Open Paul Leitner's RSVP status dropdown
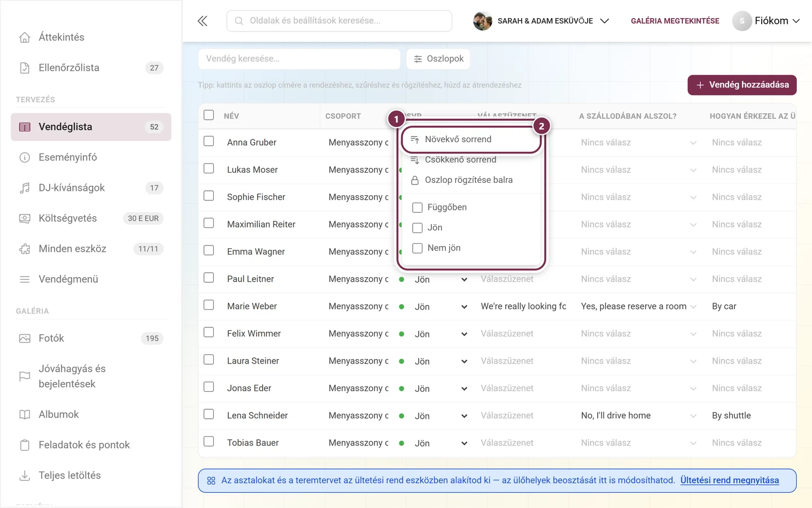 click(x=441, y=279)
